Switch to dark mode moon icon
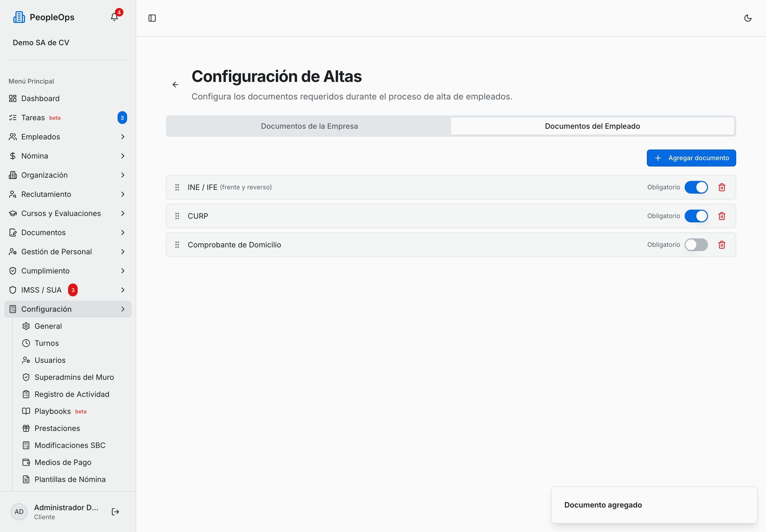Viewport: 766px width, 532px height. point(748,18)
